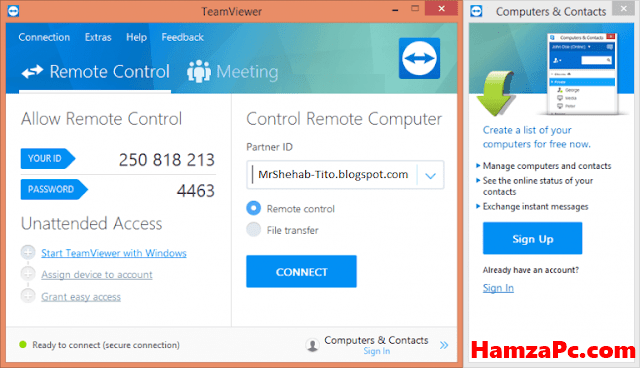Click the Remote Control arrows icon
This screenshot has height=368, width=640.
pyautogui.click(x=32, y=72)
